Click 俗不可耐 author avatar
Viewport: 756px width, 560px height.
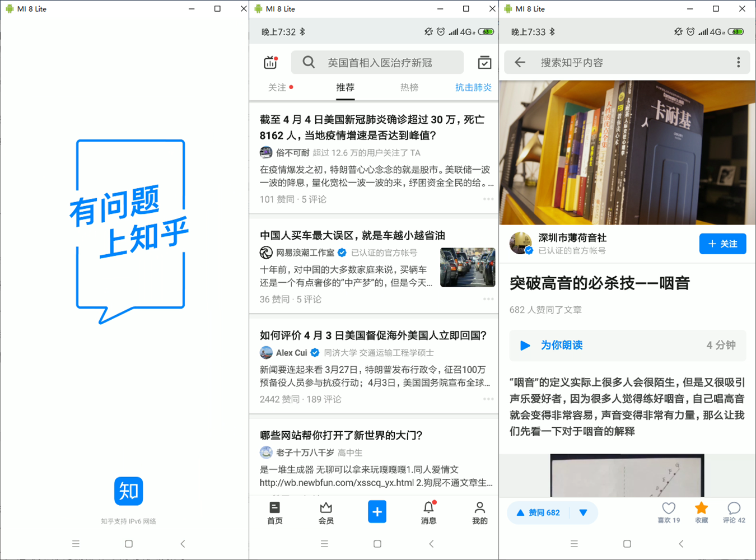(266, 152)
